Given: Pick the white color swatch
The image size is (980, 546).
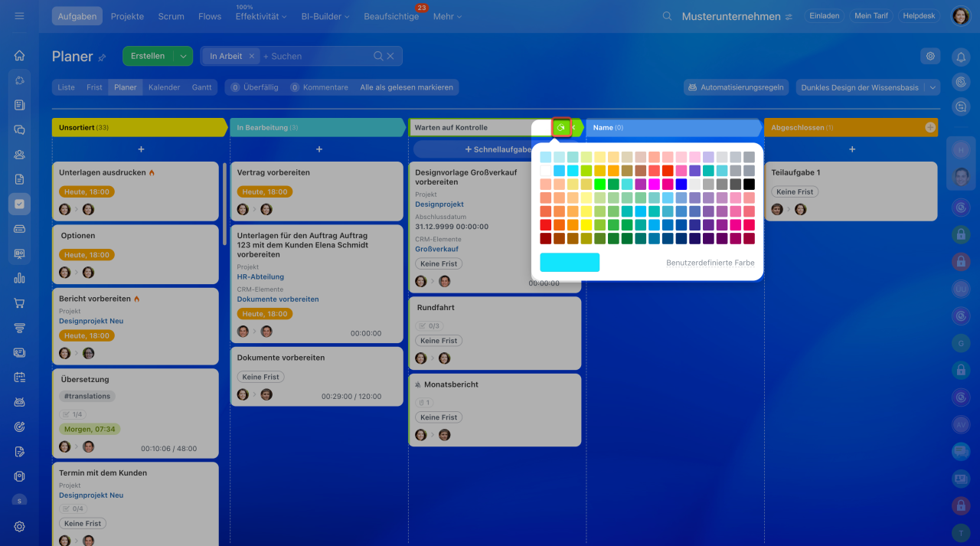Looking at the screenshot, I should click(546, 170).
